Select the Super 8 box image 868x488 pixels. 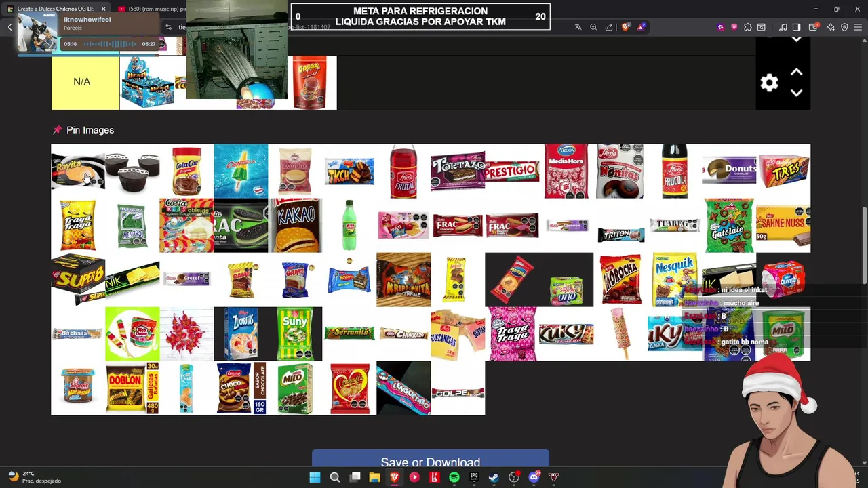coord(78,279)
